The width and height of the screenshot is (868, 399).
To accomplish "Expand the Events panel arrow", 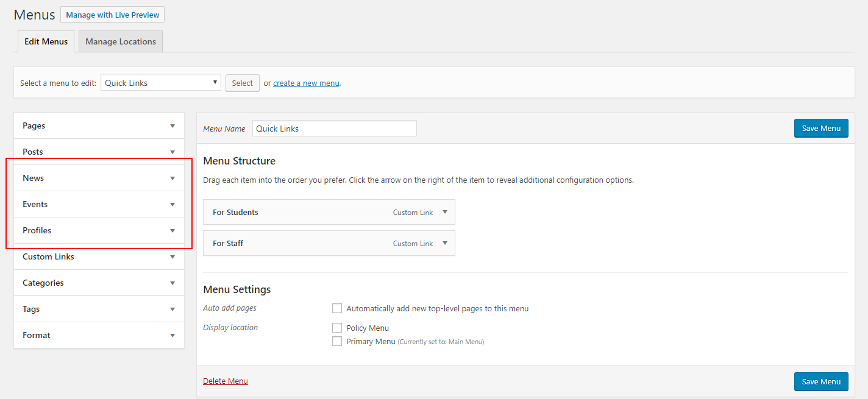I will [x=173, y=205].
